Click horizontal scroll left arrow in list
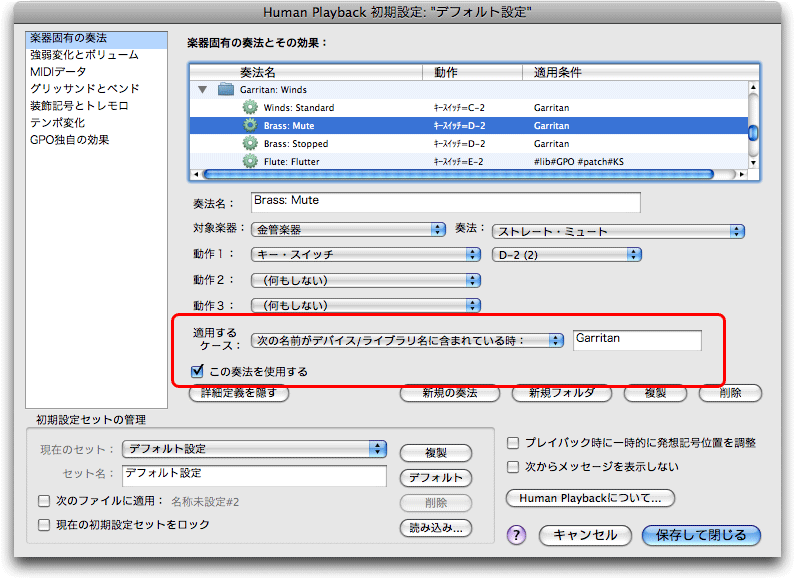The width and height of the screenshot is (795, 580). [x=196, y=174]
